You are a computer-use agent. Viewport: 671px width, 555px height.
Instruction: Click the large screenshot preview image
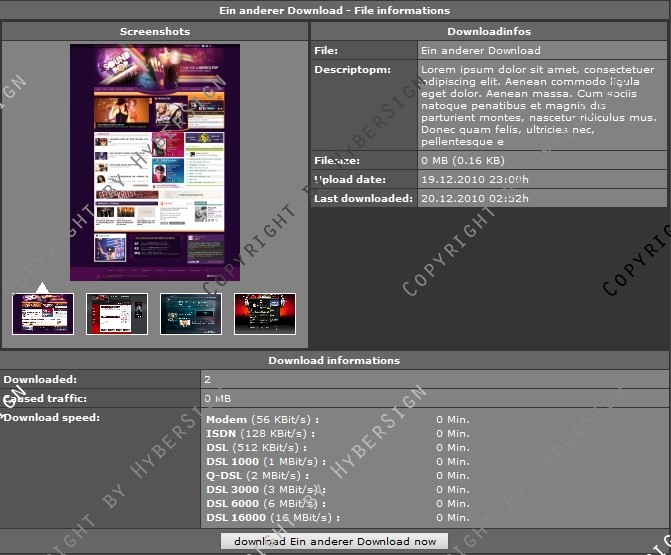155,163
